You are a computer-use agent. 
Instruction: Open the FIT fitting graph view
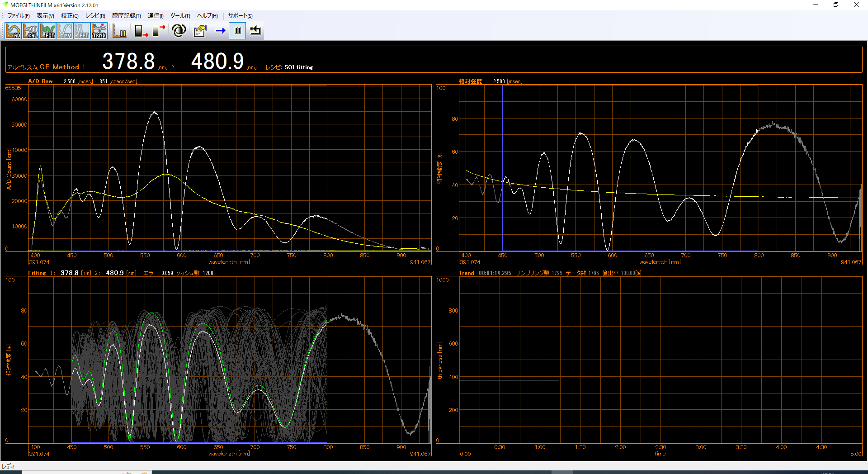[x=47, y=31]
